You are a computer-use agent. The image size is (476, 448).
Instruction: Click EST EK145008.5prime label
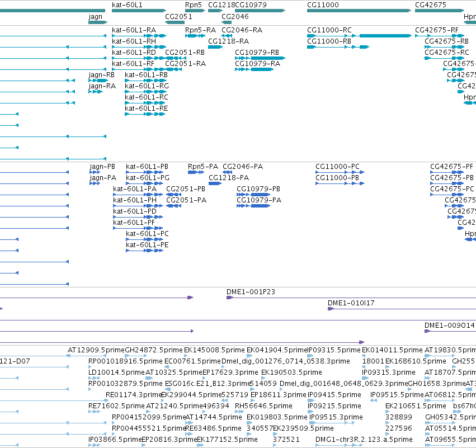pyautogui.click(x=214, y=350)
